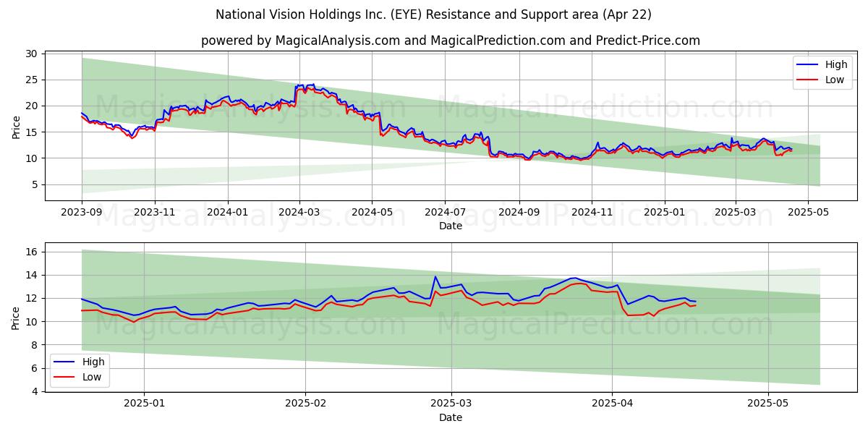The image size is (868, 434).
Task: Click the '2025-03' tick label on the lower chart
Action: pos(451,404)
